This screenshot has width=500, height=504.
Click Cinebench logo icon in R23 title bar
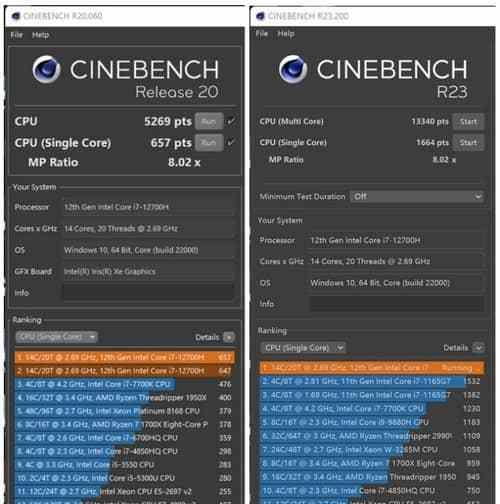pyautogui.click(x=261, y=16)
